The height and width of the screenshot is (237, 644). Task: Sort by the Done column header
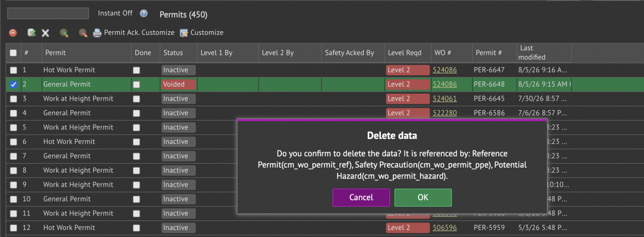145,52
